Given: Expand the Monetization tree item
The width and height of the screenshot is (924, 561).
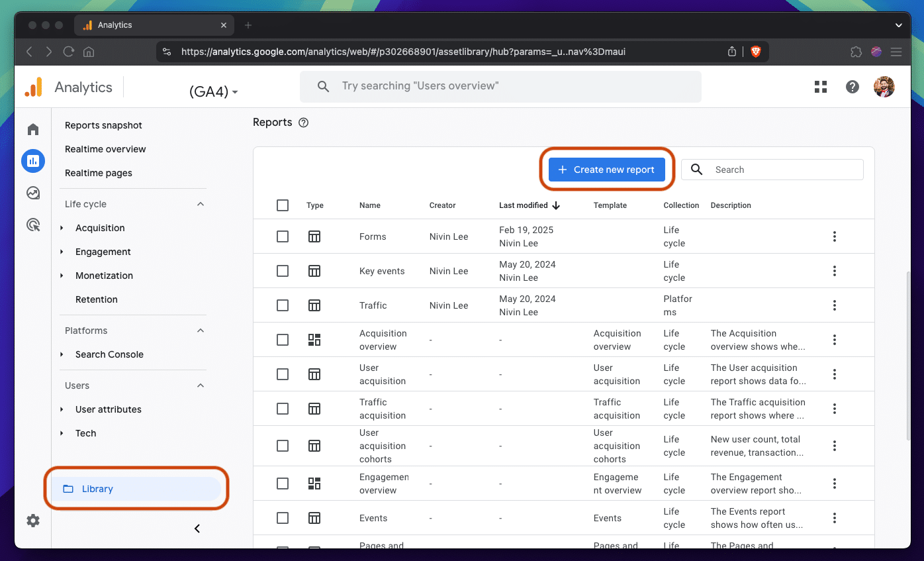Looking at the screenshot, I should pyautogui.click(x=62, y=276).
